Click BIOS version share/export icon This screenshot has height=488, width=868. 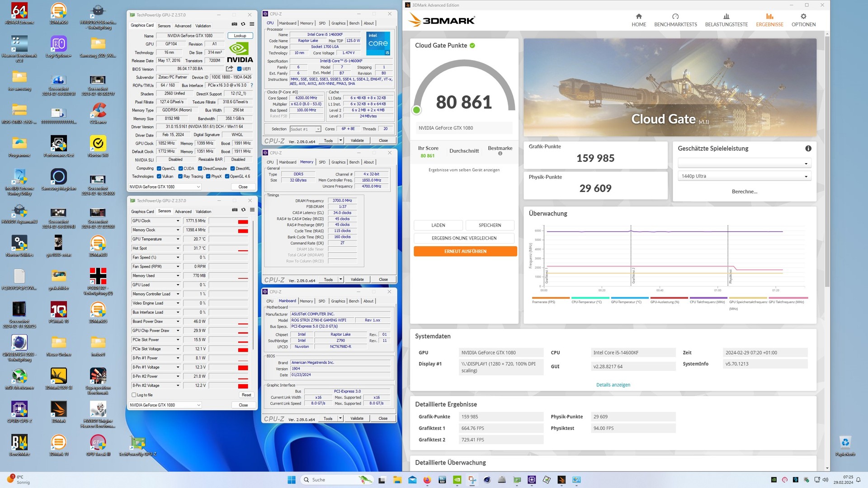pyautogui.click(x=230, y=69)
